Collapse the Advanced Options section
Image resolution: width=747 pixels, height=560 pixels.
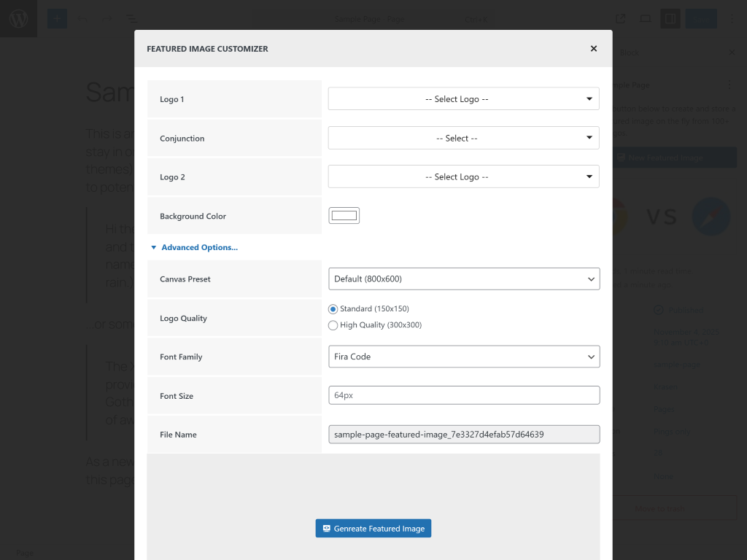pos(194,248)
